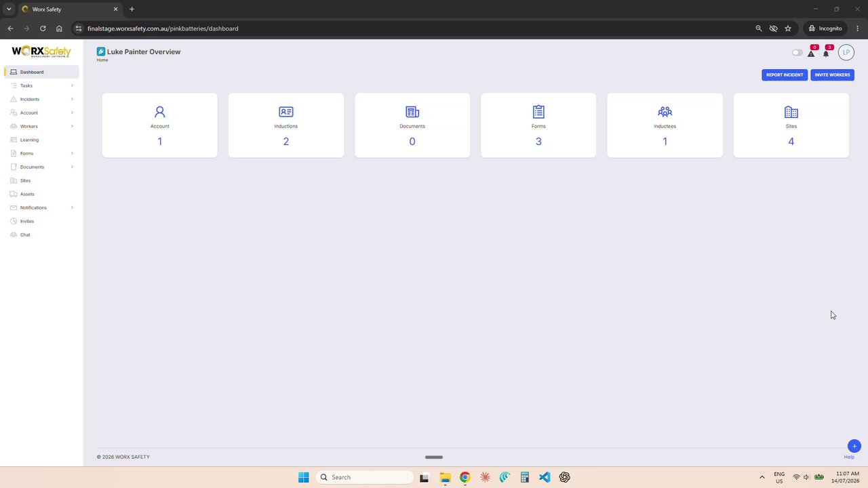Open File Explorer from the taskbar
Viewport: 868px width, 488px height.
(445, 477)
